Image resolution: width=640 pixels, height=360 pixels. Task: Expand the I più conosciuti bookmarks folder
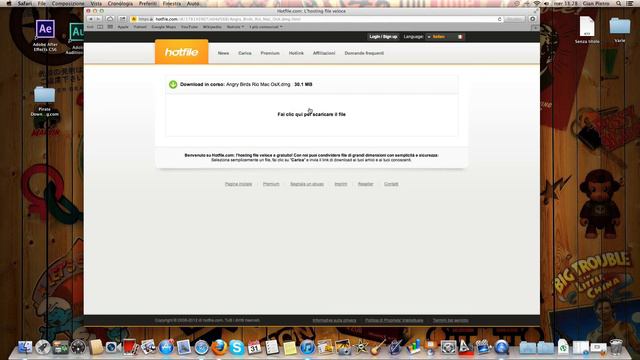click(266, 27)
